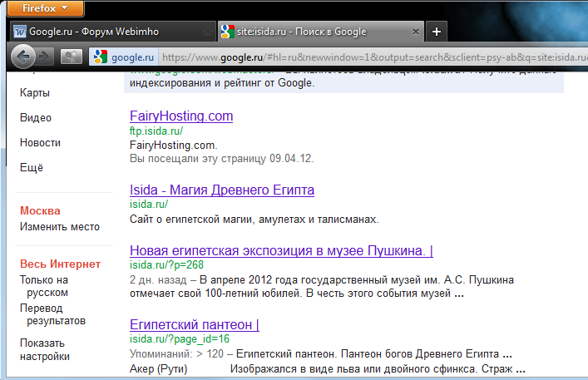Click Показать настройки link

pyautogui.click(x=45, y=349)
